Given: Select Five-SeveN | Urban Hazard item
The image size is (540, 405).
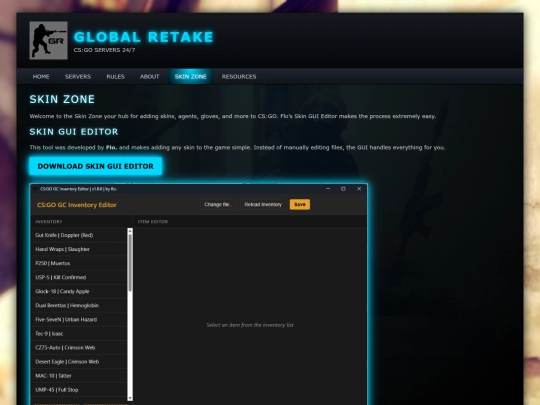Looking at the screenshot, I should (x=79, y=320).
